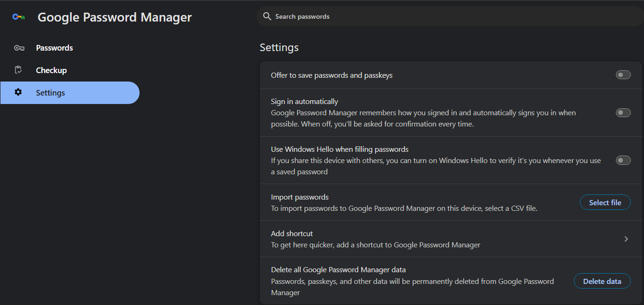Click the Settings page heading
Screen dimensions: 644x305
tap(279, 47)
